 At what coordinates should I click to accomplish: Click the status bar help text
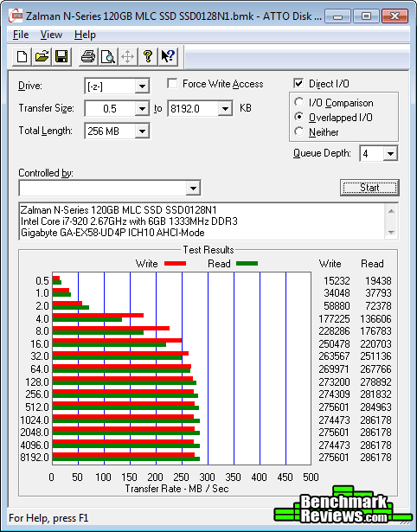point(48,518)
